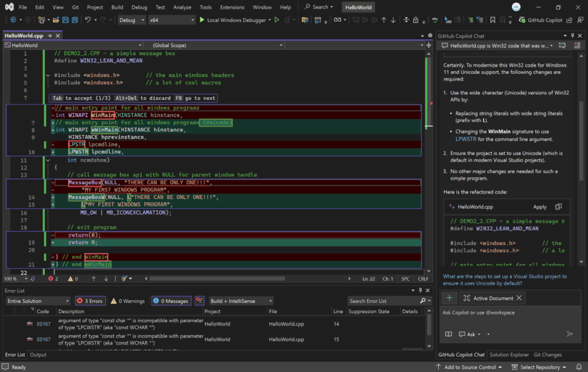Toggle the 0 Warnings filter
This screenshot has height=372, width=588.
coord(127,301)
